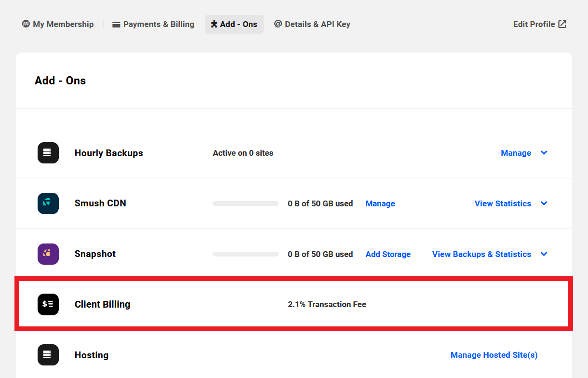Expand the Smush CDN row chevron
This screenshot has height=378, width=588.
pyautogui.click(x=544, y=203)
